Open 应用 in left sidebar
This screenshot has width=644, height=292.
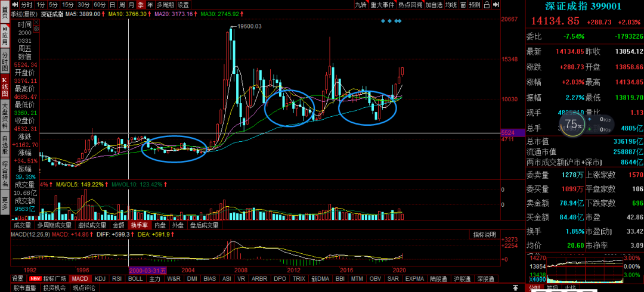5,36
